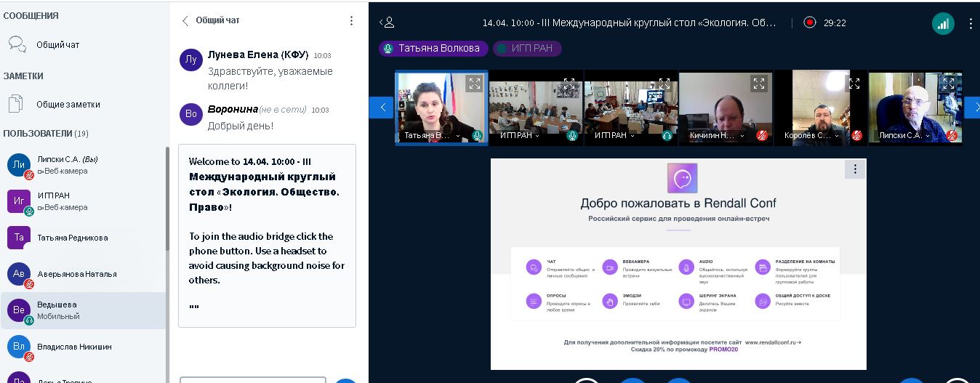Click muted mic icon on Королёв video
Viewport: 980px width, 383px height.
[857, 135]
